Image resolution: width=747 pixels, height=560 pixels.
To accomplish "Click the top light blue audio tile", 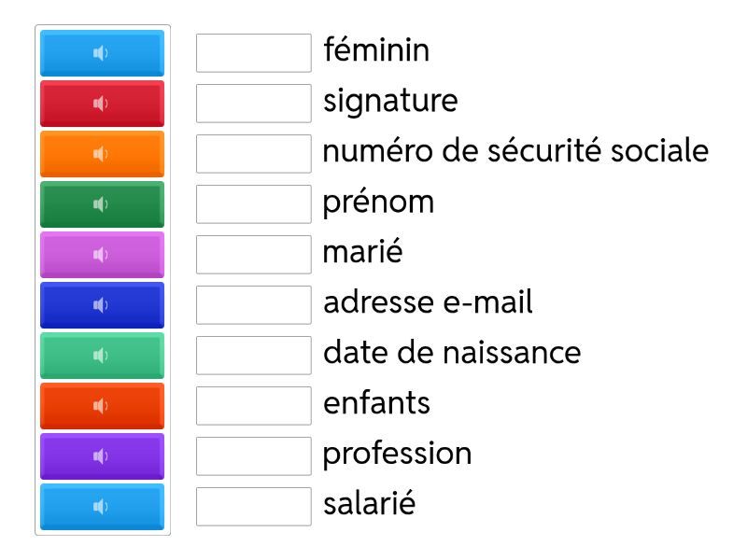I will pos(101,53).
